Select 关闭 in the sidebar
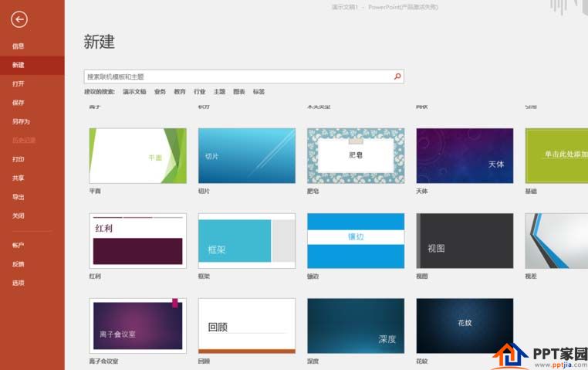This screenshot has height=370, width=588. [x=18, y=216]
